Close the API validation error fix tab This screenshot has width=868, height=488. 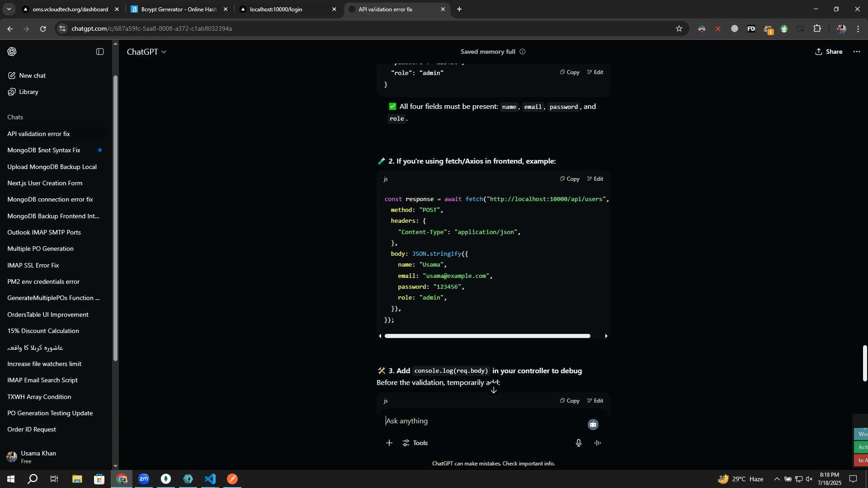443,9
